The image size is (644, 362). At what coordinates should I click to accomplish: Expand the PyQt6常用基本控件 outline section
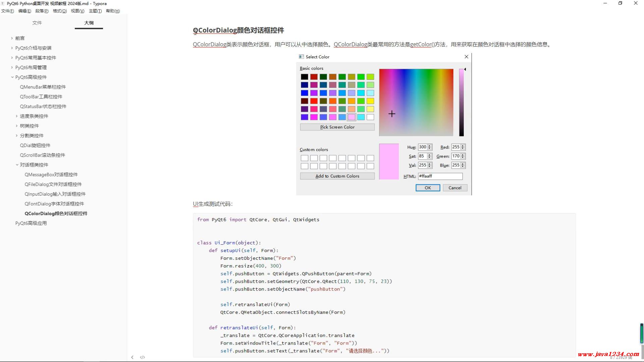(12, 58)
